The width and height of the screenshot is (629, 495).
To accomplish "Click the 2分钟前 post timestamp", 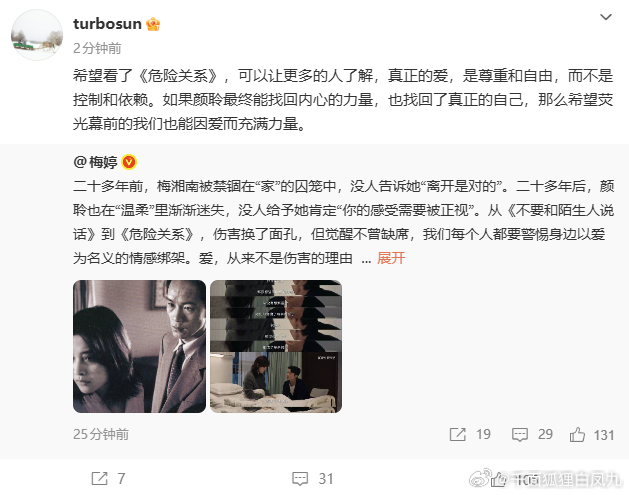I will (x=97, y=49).
